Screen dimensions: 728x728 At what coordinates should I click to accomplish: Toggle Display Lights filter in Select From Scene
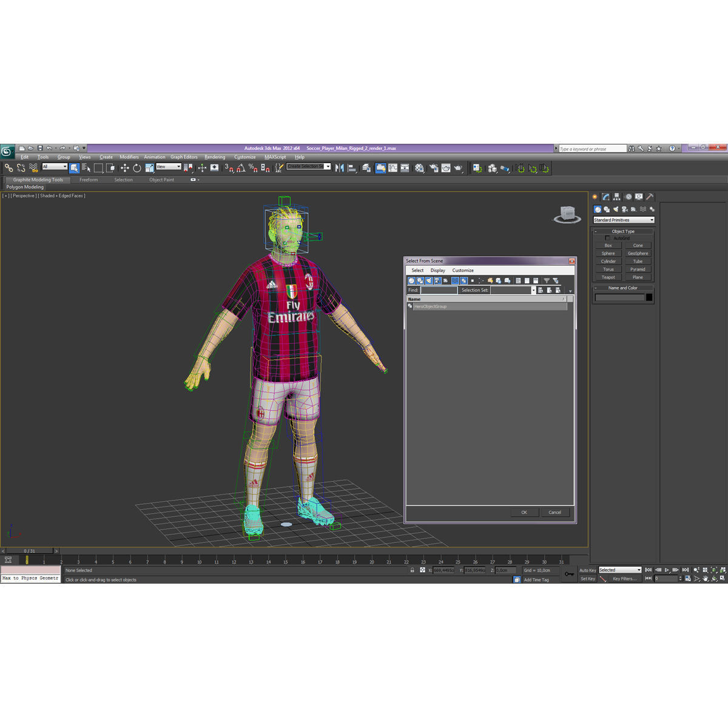(x=429, y=281)
